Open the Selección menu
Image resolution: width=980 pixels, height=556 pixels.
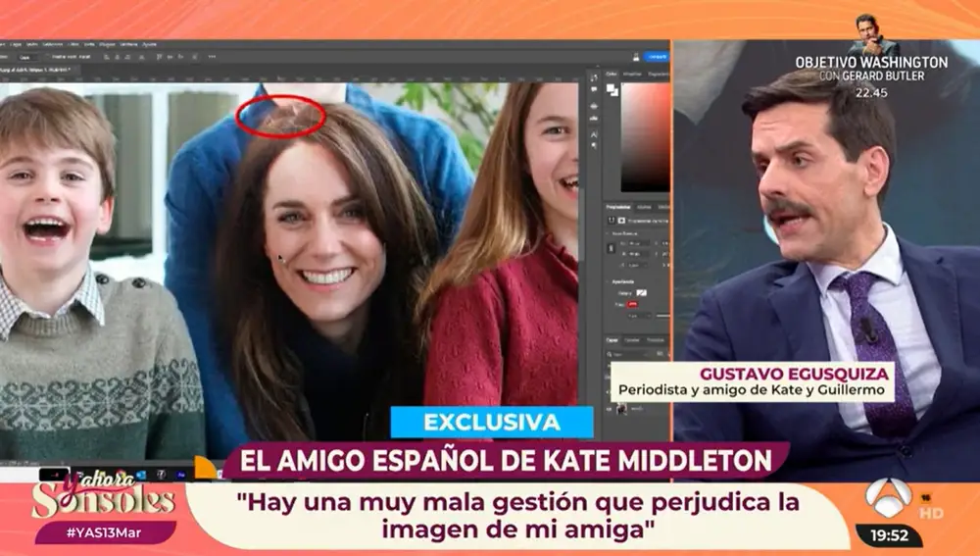[x=53, y=44]
